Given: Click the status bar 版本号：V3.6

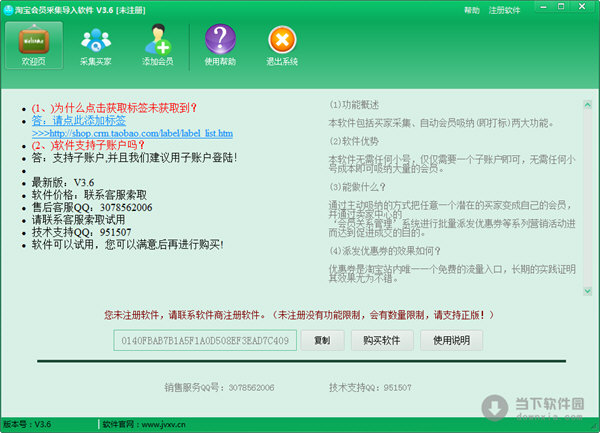Looking at the screenshot, I should pos(27,424).
